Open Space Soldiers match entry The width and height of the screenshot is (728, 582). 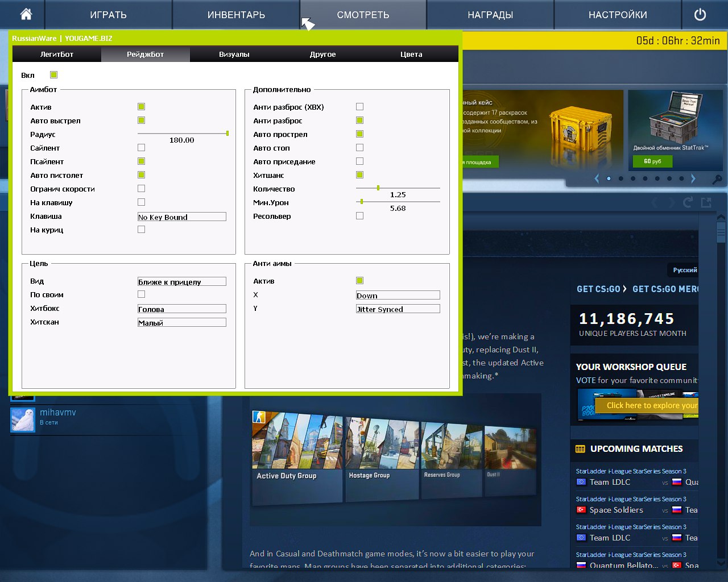click(x=637, y=510)
